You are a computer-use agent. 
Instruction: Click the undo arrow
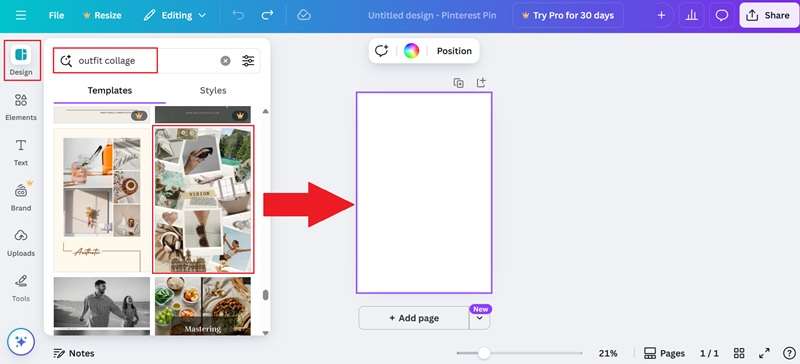click(238, 15)
